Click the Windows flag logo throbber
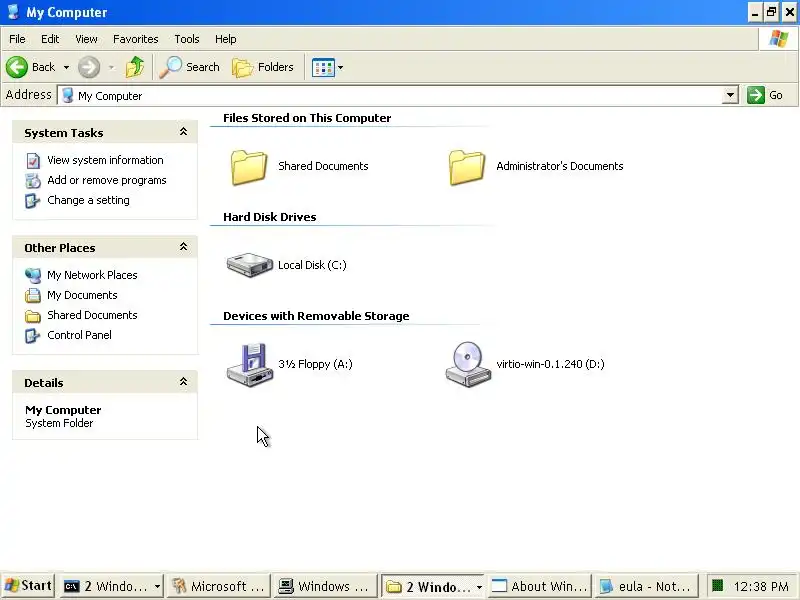 pyautogui.click(x=779, y=39)
